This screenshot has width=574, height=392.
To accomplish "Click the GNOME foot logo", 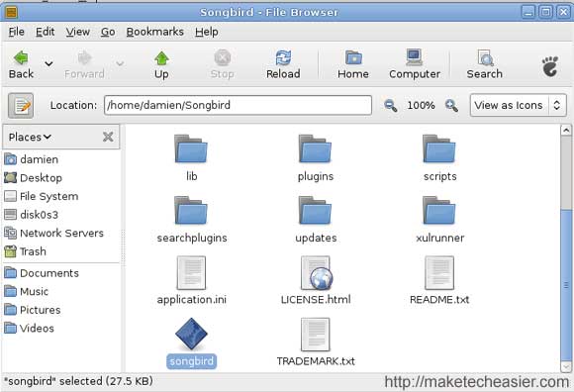I will click(x=550, y=66).
